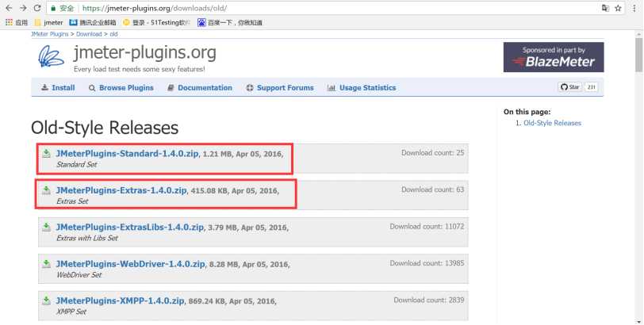Viewport: 644px width, 325px height.
Task: Click the green secure lock icon
Action: coord(53,8)
